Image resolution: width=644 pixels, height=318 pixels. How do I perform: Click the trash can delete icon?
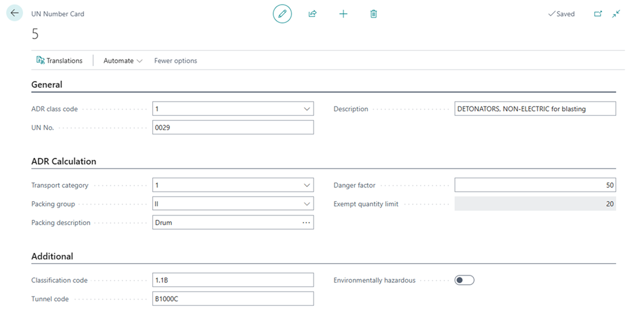tap(373, 14)
